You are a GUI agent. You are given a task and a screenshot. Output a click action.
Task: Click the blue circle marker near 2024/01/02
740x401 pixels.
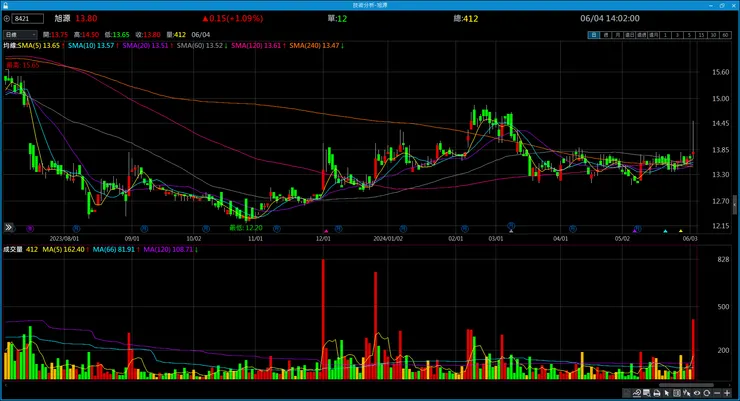pos(403,228)
